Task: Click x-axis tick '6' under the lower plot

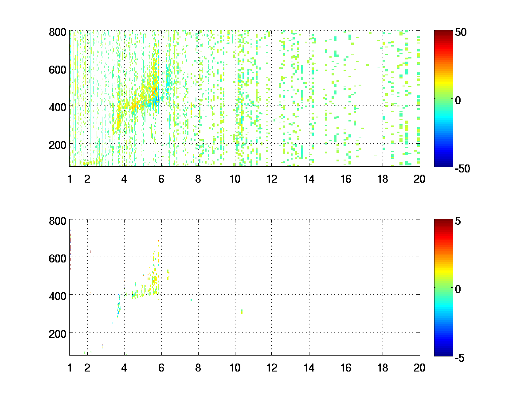Action: click(161, 368)
